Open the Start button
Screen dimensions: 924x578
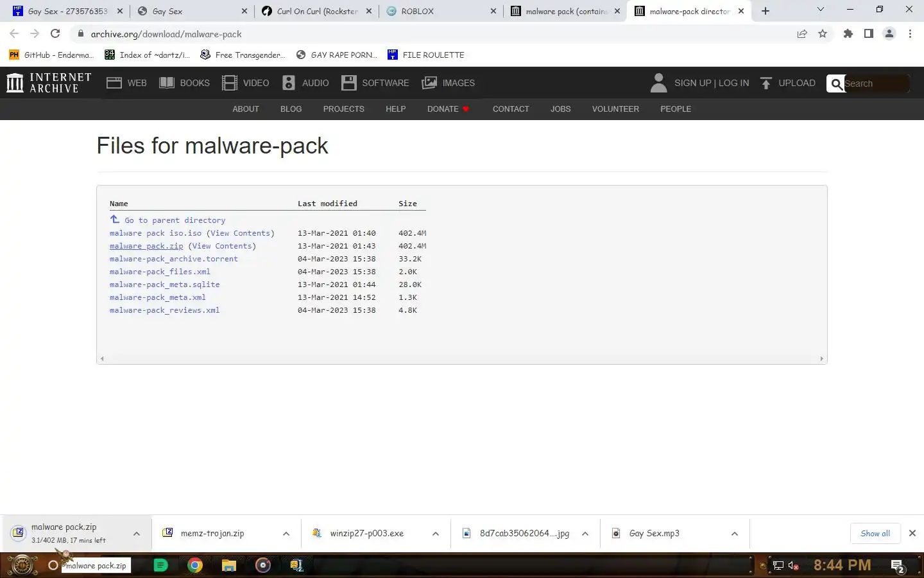[x=22, y=565]
